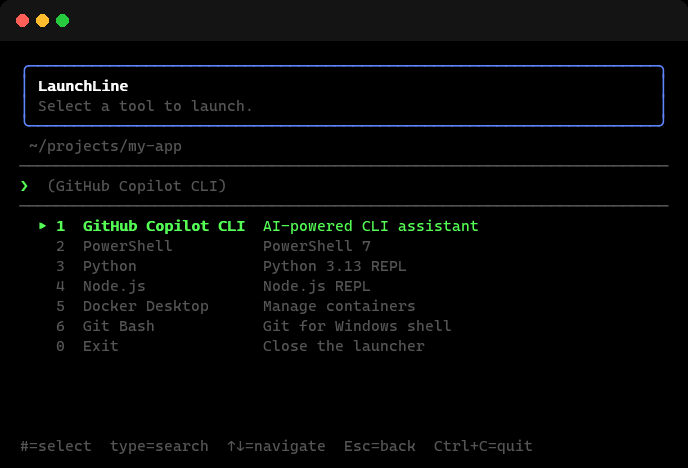The height and width of the screenshot is (468, 688).
Task: Click the 'type=search' hint
Action: [x=159, y=446]
